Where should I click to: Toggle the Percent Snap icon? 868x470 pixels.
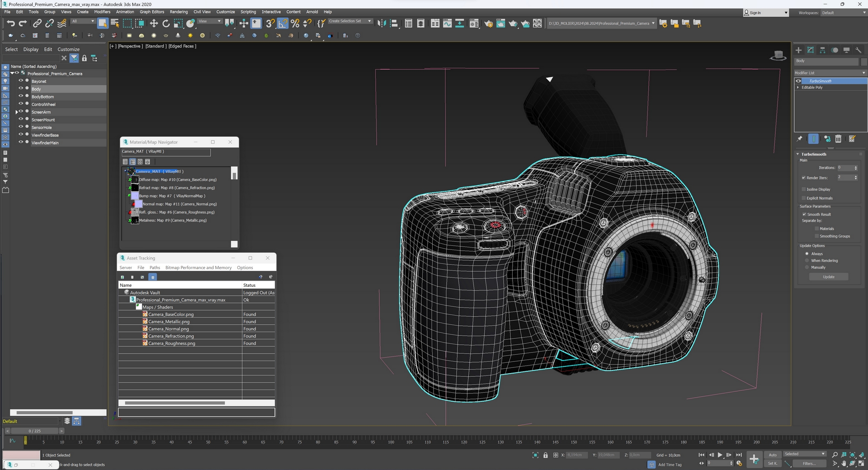(295, 23)
